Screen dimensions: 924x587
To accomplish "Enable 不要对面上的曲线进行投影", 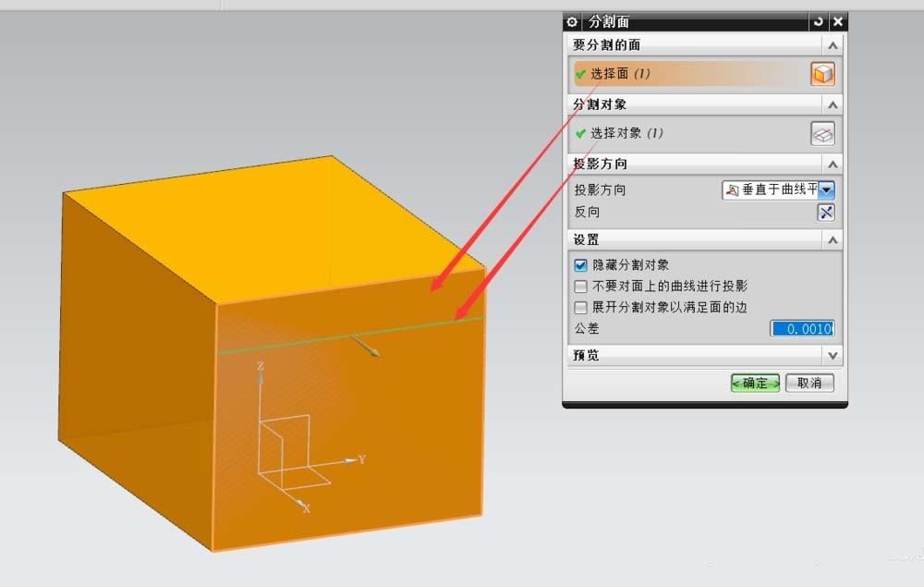I will 581,286.
